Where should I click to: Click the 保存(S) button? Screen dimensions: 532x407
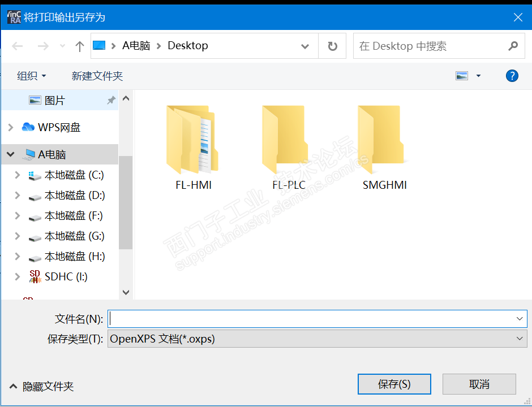pos(394,384)
